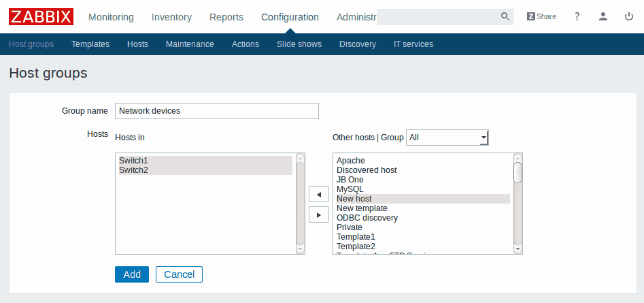This screenshot has width=644, height=303.
Task: Click the search magnifier icon
Action: 505,16
